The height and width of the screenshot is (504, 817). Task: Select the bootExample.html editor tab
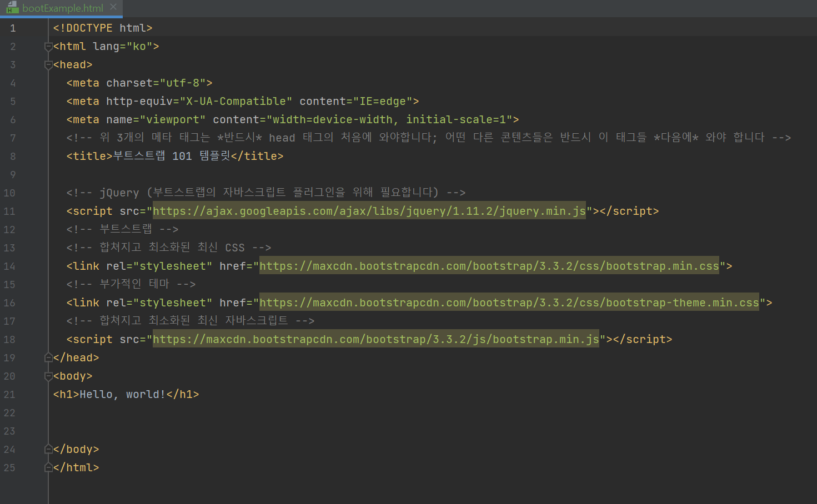pyautogui.click(x=61, y=8)
